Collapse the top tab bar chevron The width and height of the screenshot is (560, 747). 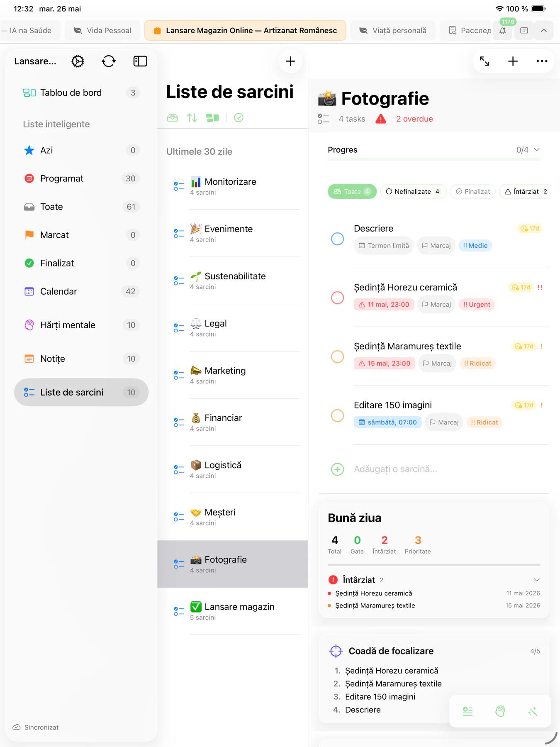point(544,30)
